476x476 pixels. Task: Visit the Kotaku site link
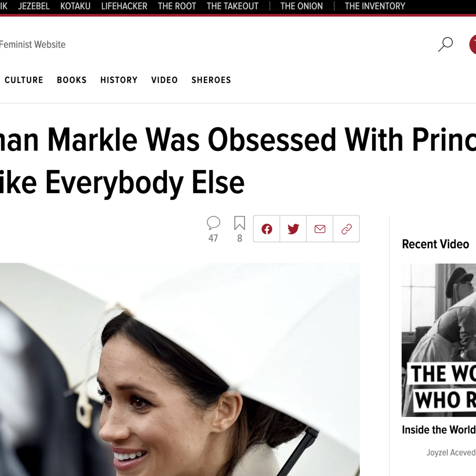pyautogui.click(x=76, y=6)
